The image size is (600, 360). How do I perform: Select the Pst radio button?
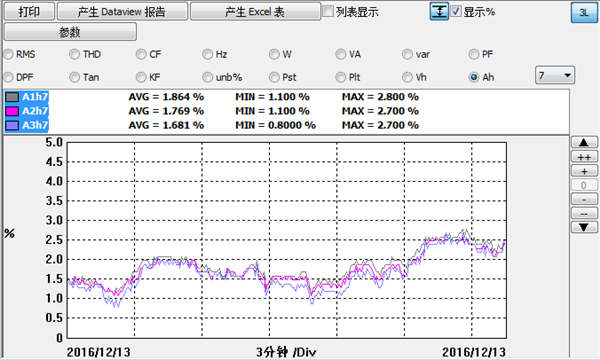274,77
